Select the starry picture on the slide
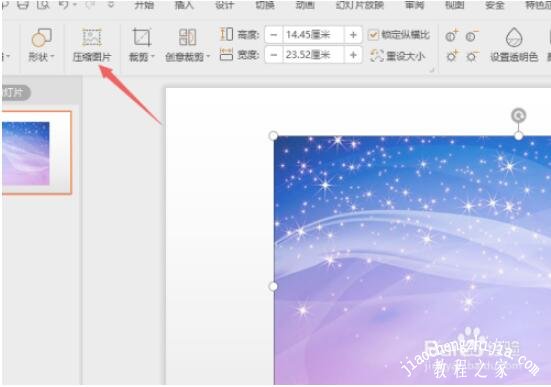The width and height of the screenshot is (551, 387). click(x=412, y=260)
